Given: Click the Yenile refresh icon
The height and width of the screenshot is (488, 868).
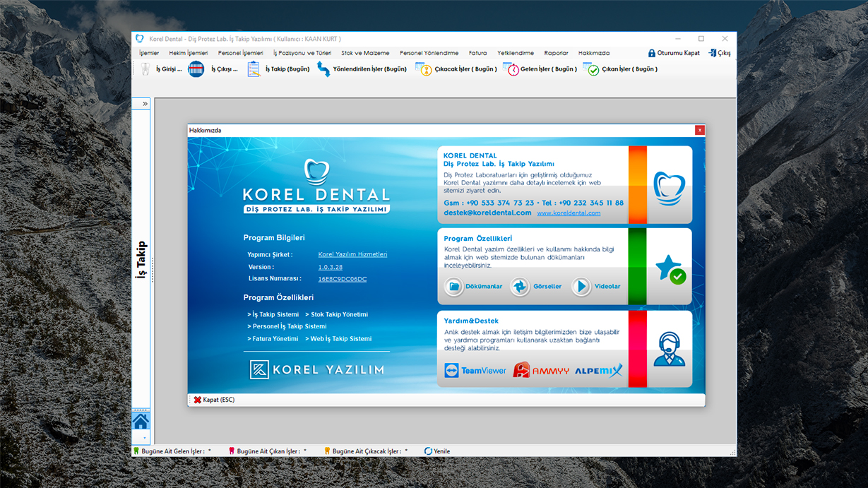Looking at the screenshot, I should click(x=428, y=451).
